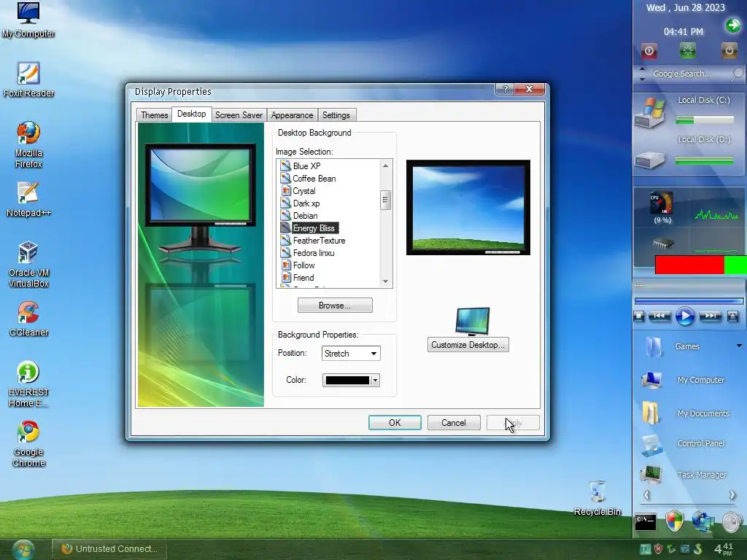Viewport: 747px width, 560px height.
Task: Open My Documents sidebar shortcut
Action: (x=686, y=413)
